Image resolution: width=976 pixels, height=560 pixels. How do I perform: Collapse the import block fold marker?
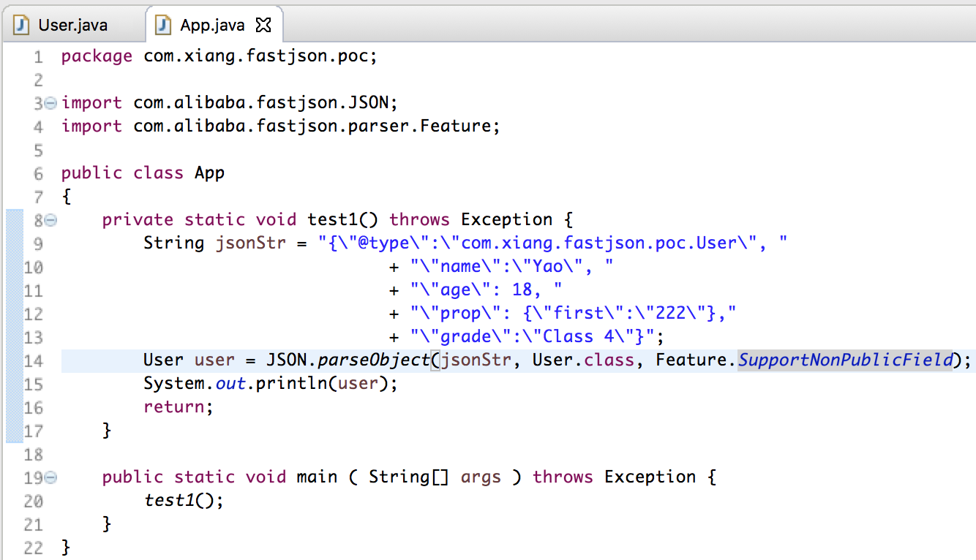[50, 103]
